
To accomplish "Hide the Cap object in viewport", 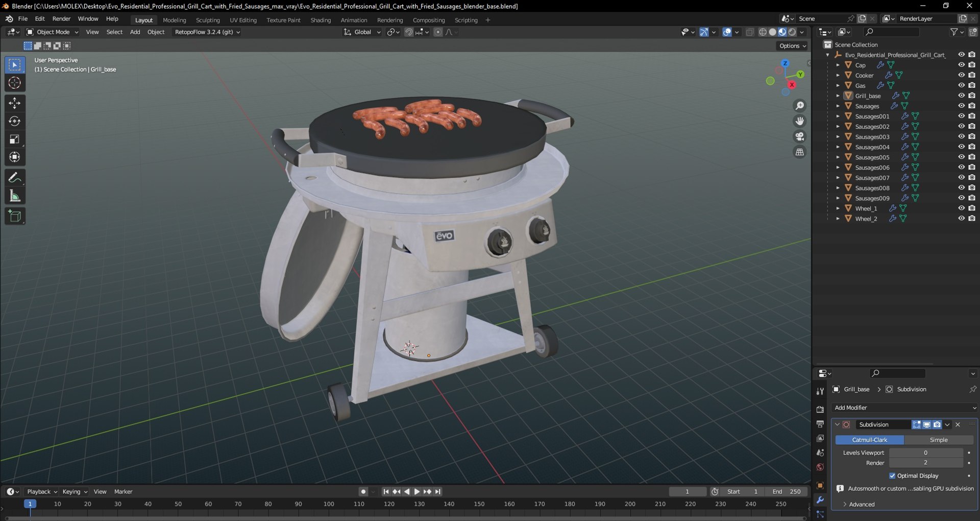I will (x=961, y=65).
